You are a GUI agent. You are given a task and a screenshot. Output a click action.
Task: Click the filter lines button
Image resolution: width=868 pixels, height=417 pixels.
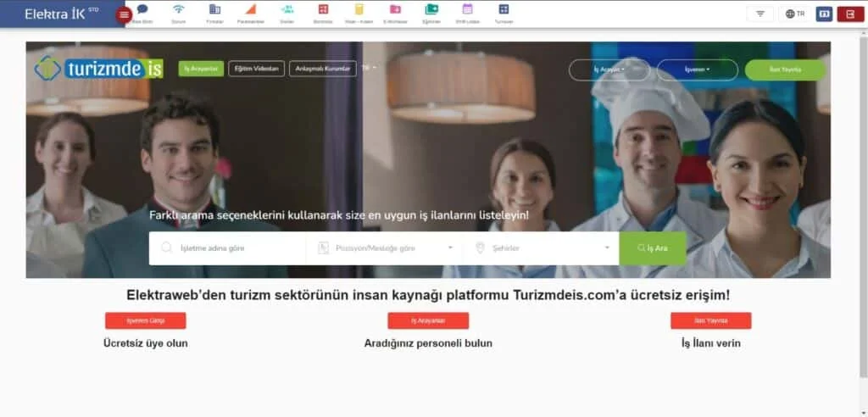760,14
